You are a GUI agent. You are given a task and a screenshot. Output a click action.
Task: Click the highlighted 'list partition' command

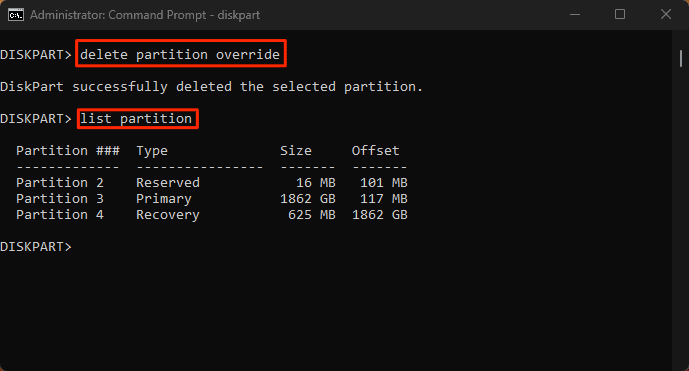(138, 119)
